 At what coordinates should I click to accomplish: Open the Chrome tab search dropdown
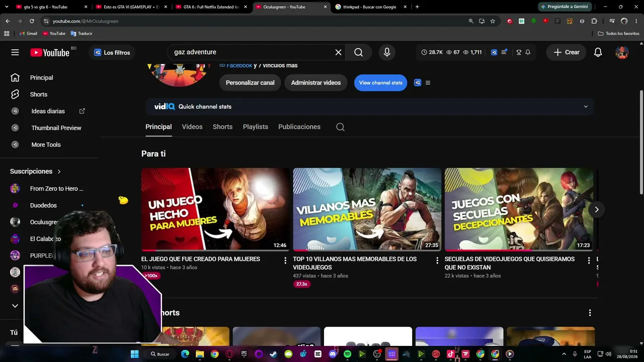(x=8, y=7)
